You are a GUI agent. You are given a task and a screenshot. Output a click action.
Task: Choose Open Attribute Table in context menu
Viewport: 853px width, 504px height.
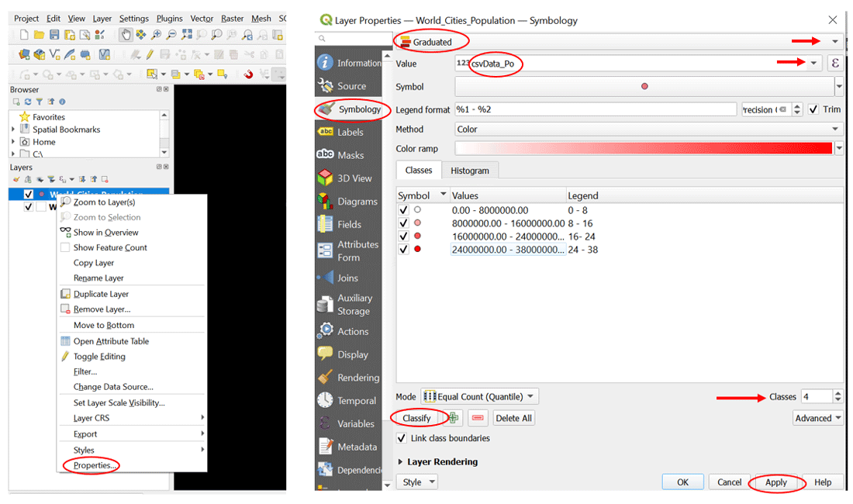pos(111,341)
